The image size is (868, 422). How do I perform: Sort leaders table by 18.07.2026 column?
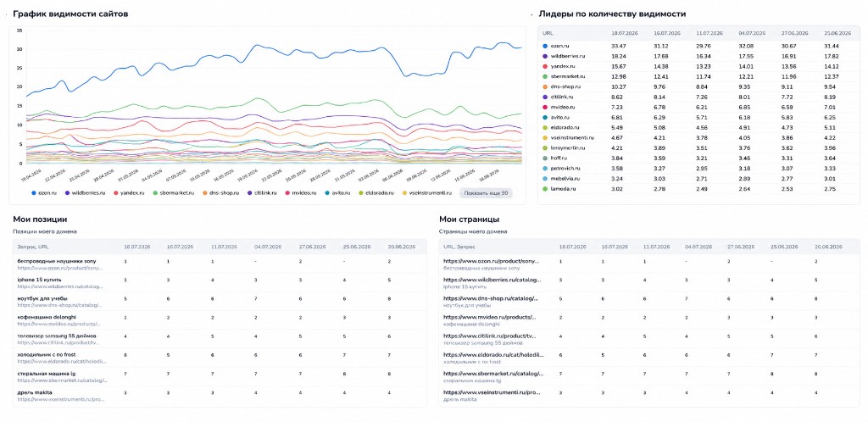(x=625, y=33)
